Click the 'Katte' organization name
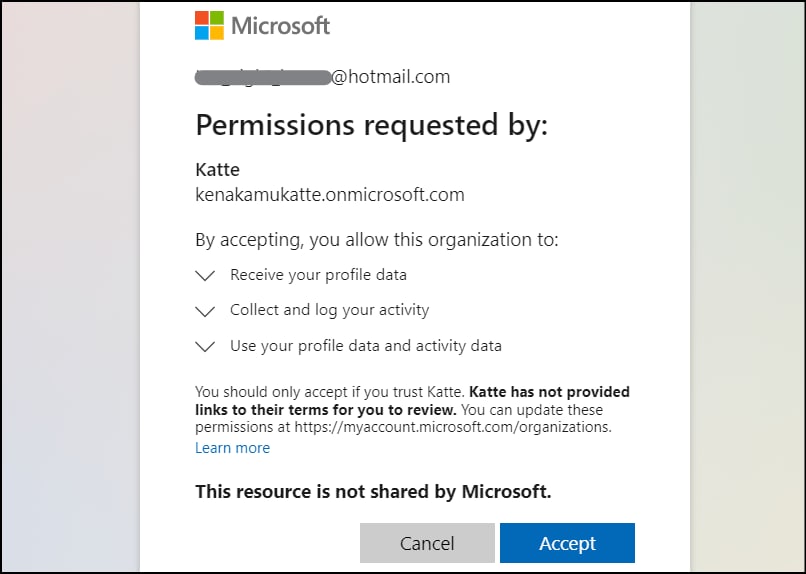Screen dimensions: 806x574 [x=217, y=170]
